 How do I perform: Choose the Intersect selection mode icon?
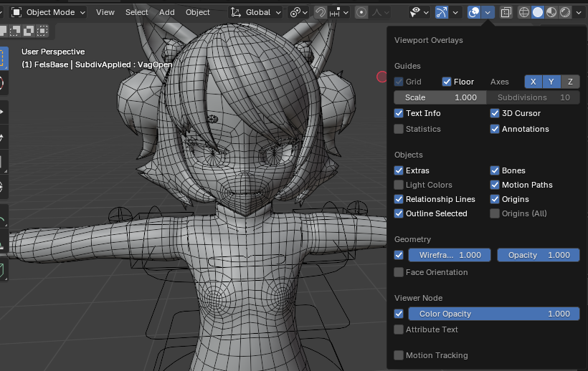42,31
